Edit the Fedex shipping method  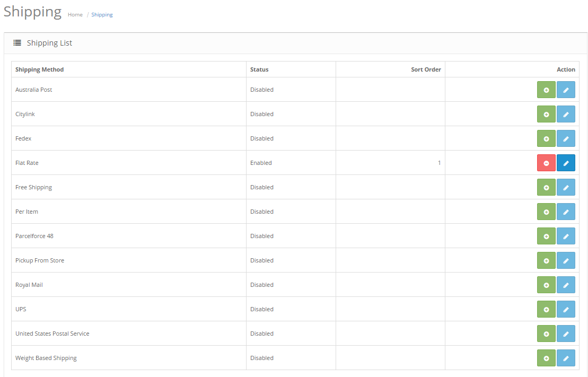point(566,139)
